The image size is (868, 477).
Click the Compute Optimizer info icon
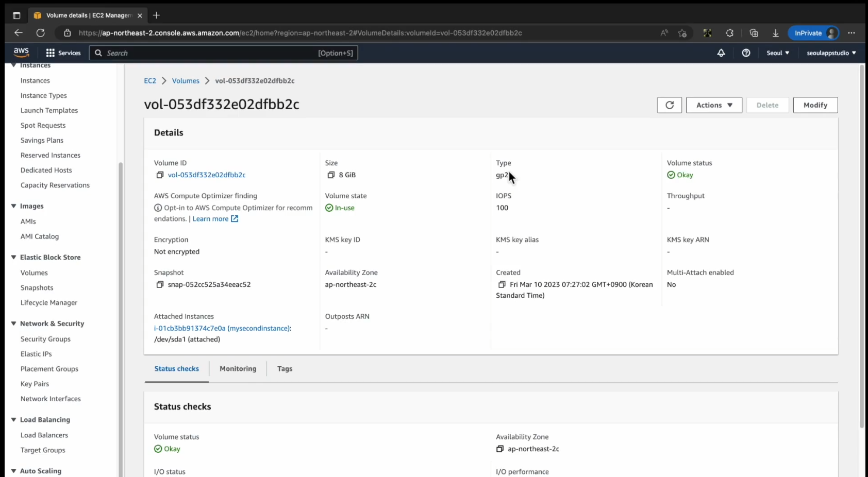click(158, 208)
